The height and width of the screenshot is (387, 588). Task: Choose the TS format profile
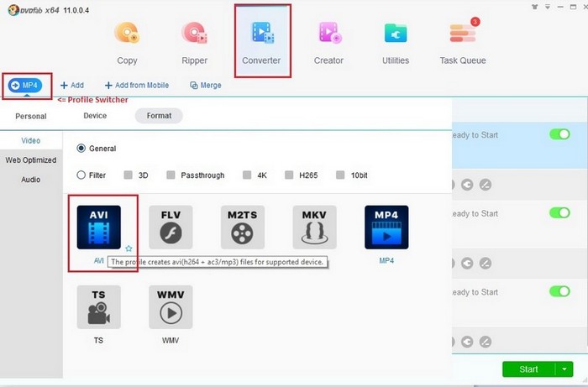[x=99, y=307]
